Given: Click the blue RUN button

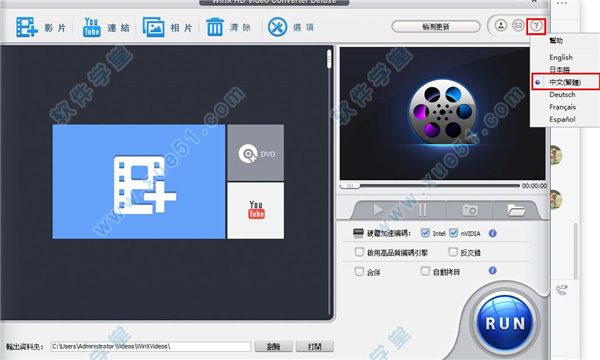Looking at the screenshot, I should [505, 323].
